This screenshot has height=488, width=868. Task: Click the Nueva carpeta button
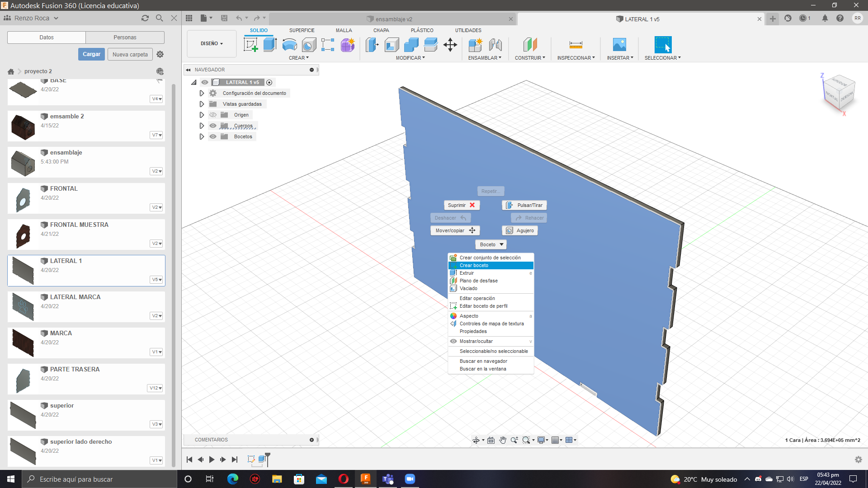pyautogui.click(x=130, y=54)
